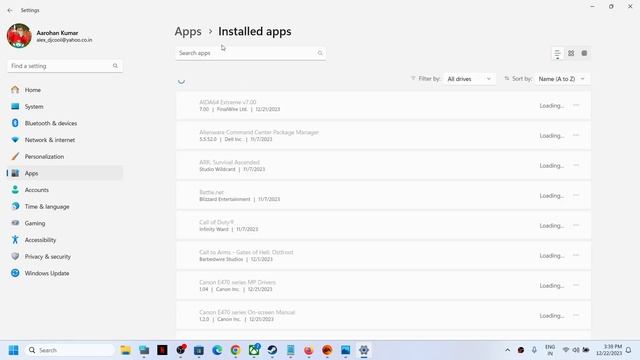Go back using the Settings back arrow

click(x=10, y=10)
